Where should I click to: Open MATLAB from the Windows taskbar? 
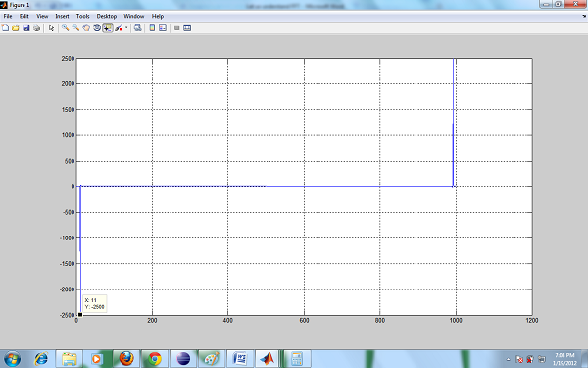pyautogui.click(x=268, y=359)
